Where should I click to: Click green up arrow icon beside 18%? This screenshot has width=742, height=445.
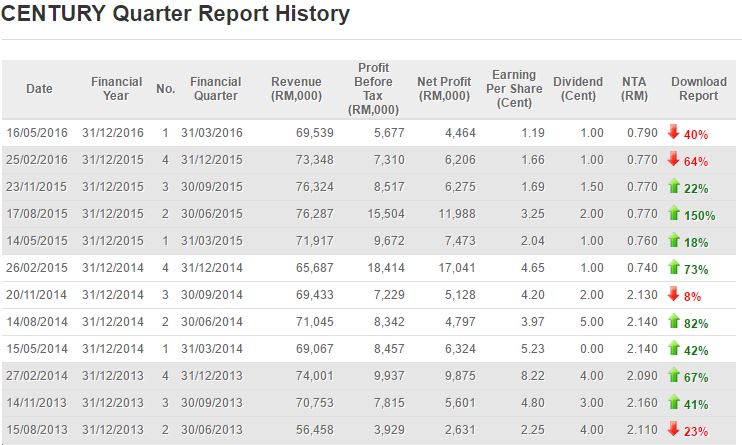[x=673, y=240]
